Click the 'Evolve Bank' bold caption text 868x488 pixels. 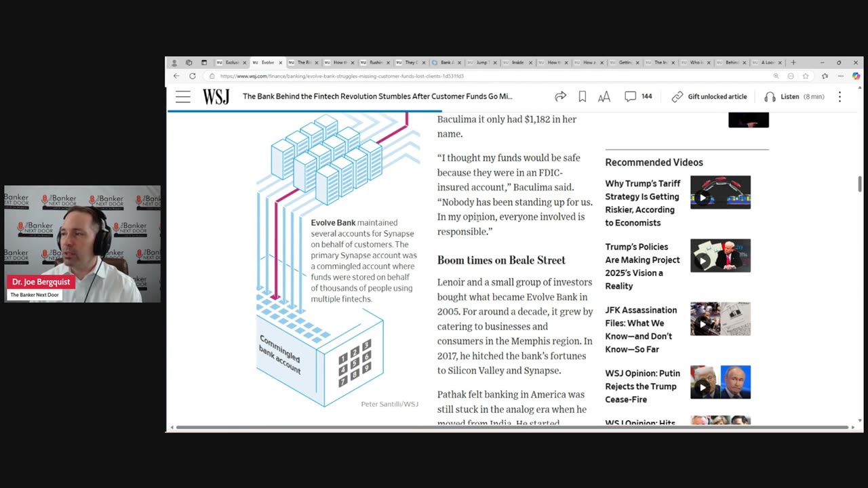click(333, 223)
